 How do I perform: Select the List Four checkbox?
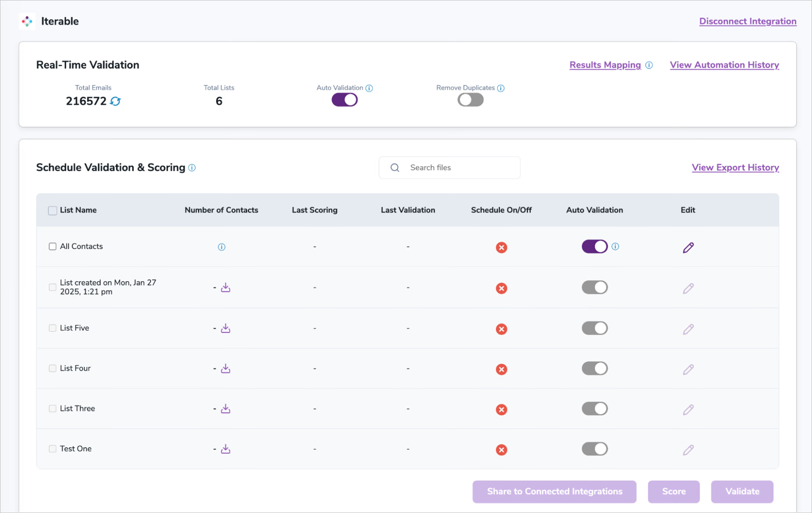(53, 368)
